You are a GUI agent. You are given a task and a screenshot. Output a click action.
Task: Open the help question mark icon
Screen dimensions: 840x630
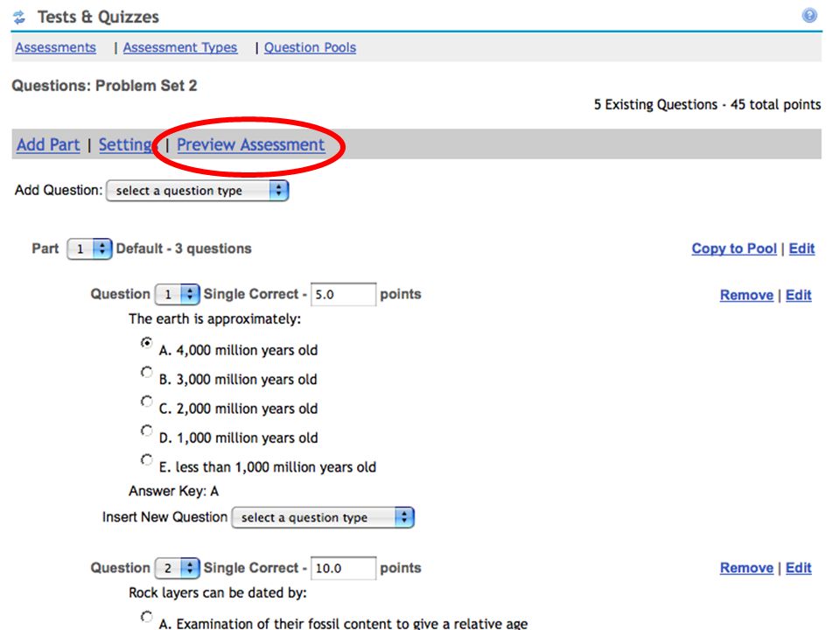pos(809,15)
